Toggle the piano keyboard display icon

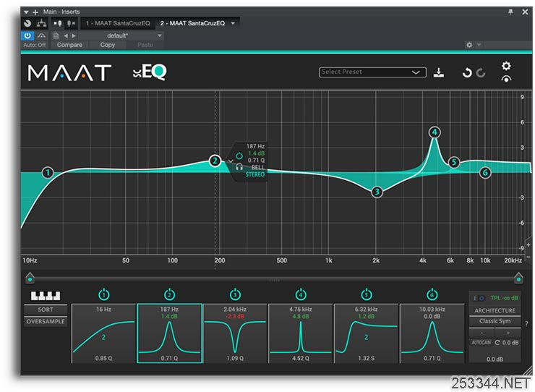click(46, 296)
